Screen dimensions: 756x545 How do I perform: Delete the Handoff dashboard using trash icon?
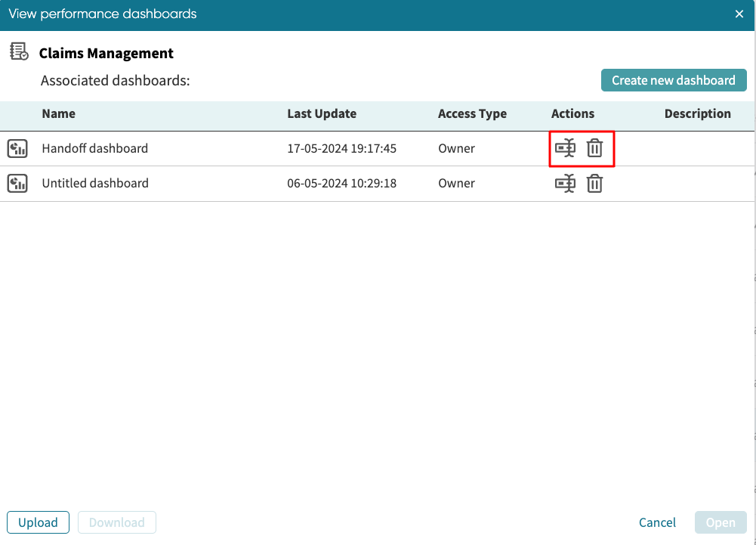pos(595,148)
